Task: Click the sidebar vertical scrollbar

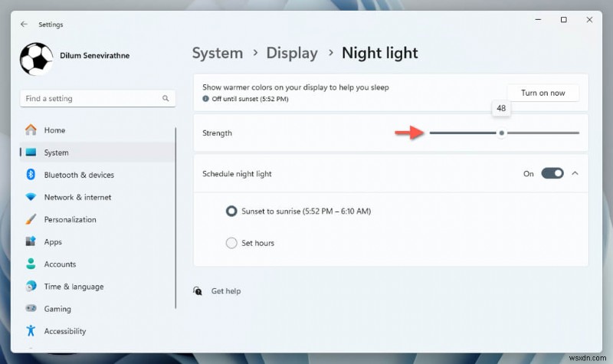Action: pyautogui.click(x=175, y=218)
